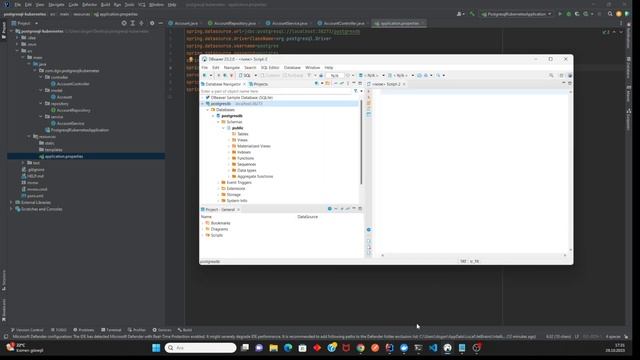Click the green Run icon in IntelliJ toolbar

pyautogui.click(x=560, y=14)
